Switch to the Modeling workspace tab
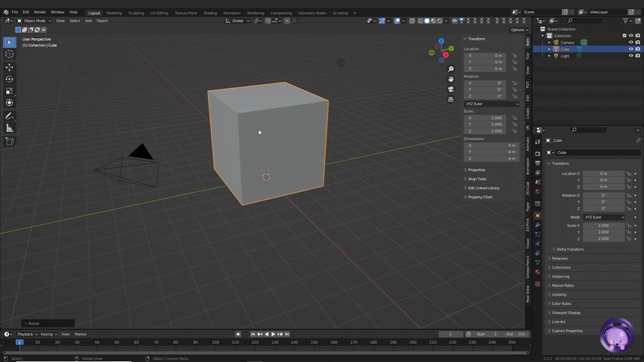The height and width of the screenshot is (362, 644). point(114,13)
